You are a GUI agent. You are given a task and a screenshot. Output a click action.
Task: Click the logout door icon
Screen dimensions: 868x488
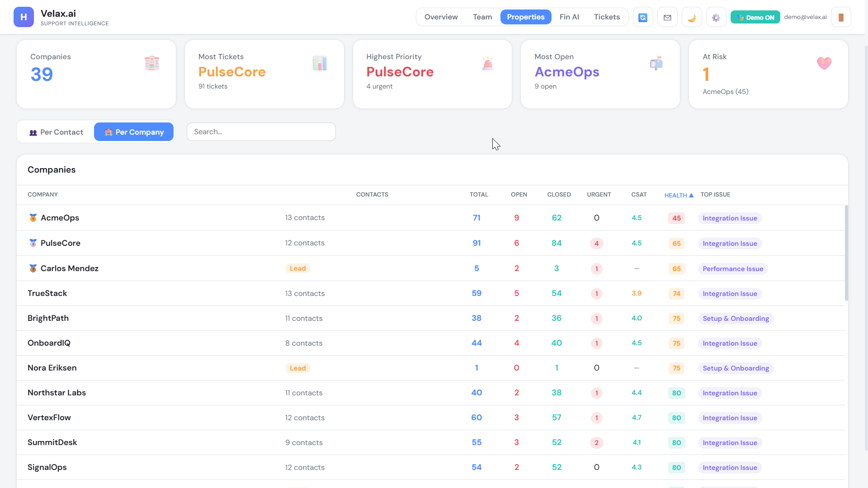841,18
